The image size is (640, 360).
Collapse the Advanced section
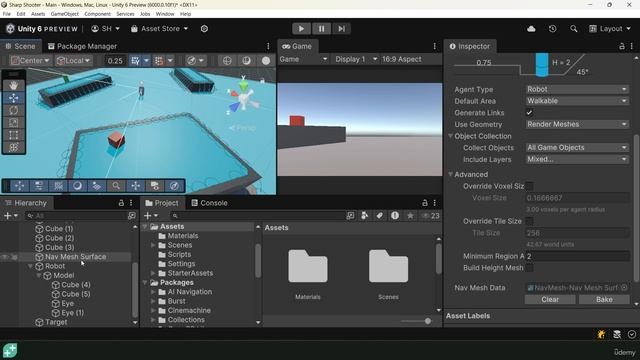[451, 174]
